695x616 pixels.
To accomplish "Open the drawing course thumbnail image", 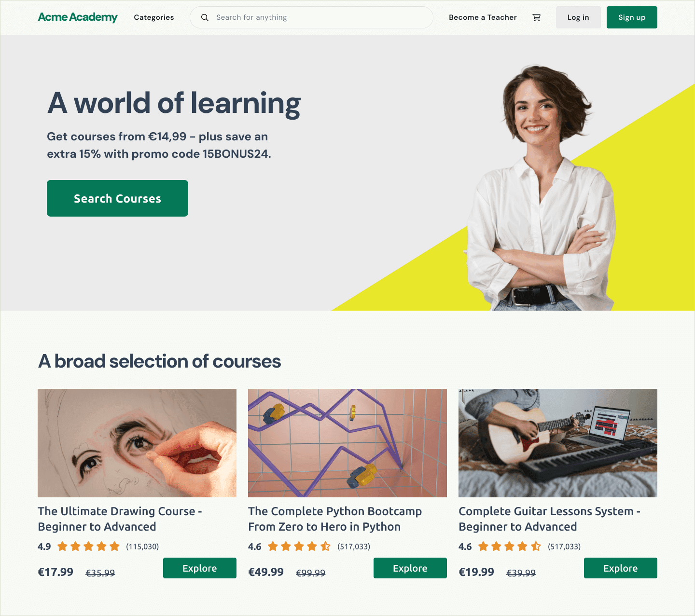I will [137, 443].
